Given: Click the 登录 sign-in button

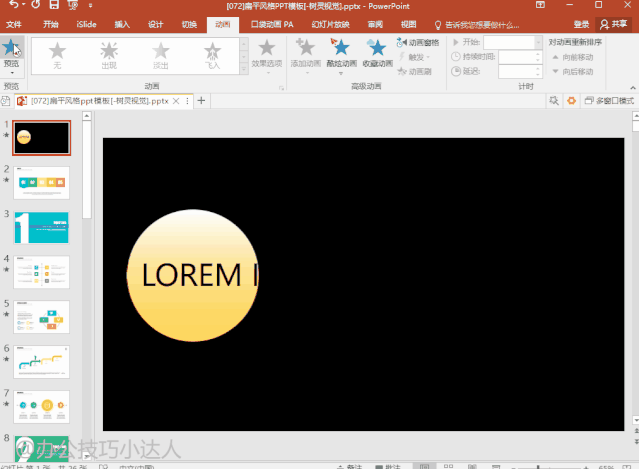Looking at the screenshot, I should point(582,23).
